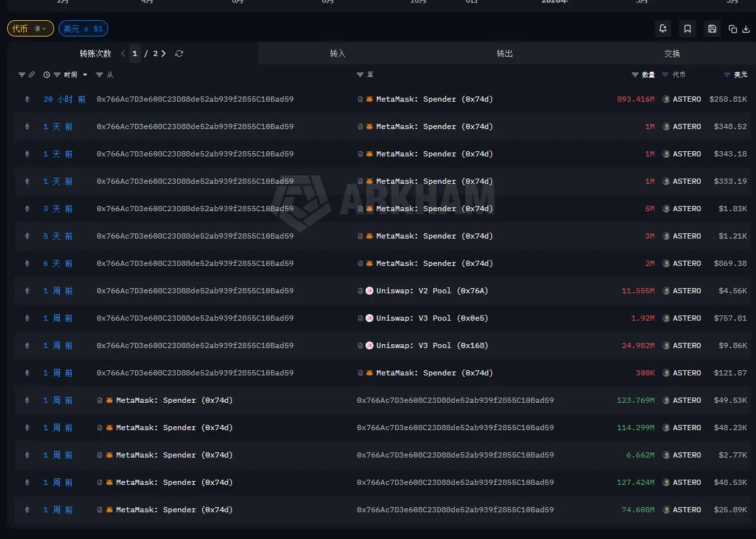The height and width of the screenshot is (539, 756).
Task: Click the filter icon beside the link icon
Action: click(x=22, y=75)
